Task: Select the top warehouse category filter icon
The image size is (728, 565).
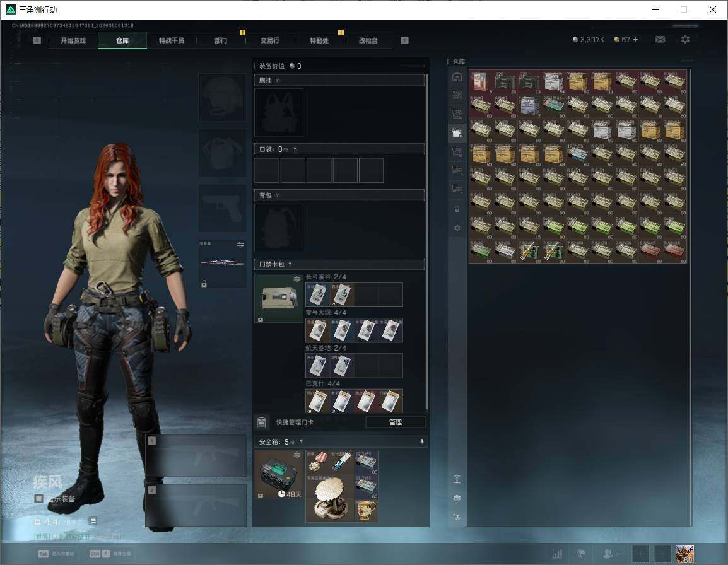Action: click(x=457, y=77)
